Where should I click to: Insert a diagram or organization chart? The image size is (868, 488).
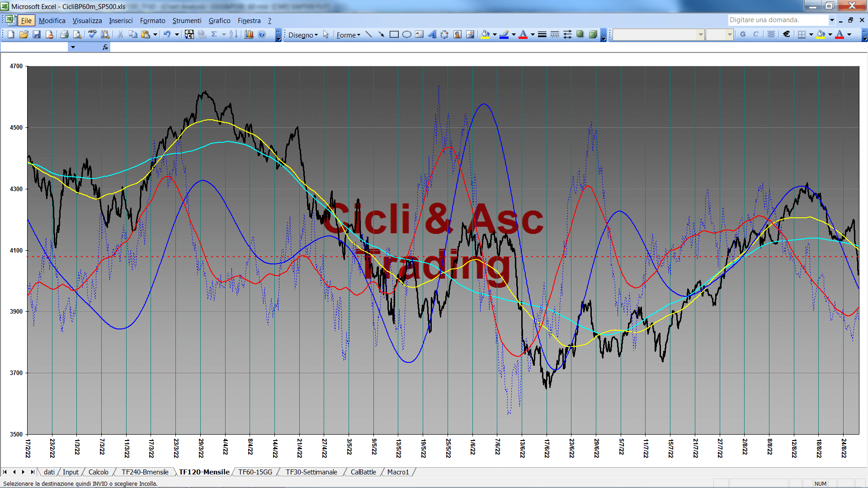click(x=444, y=34)
